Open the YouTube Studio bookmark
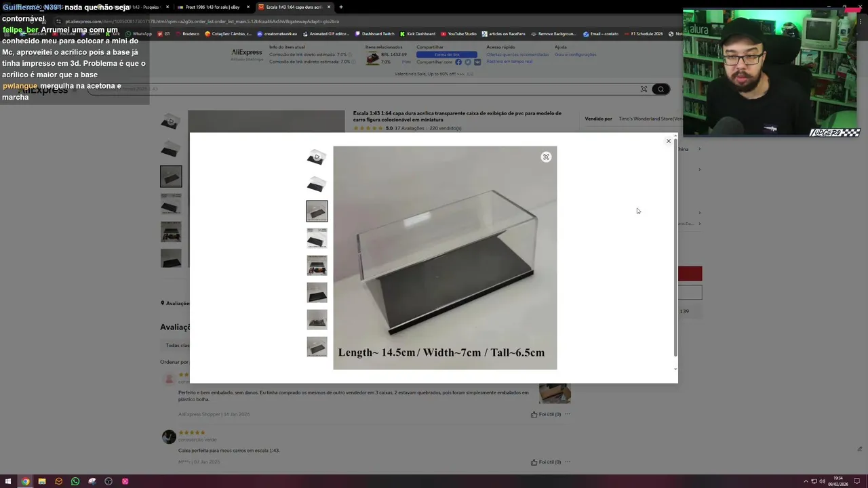The image size is (868, 488). (459, 34)
